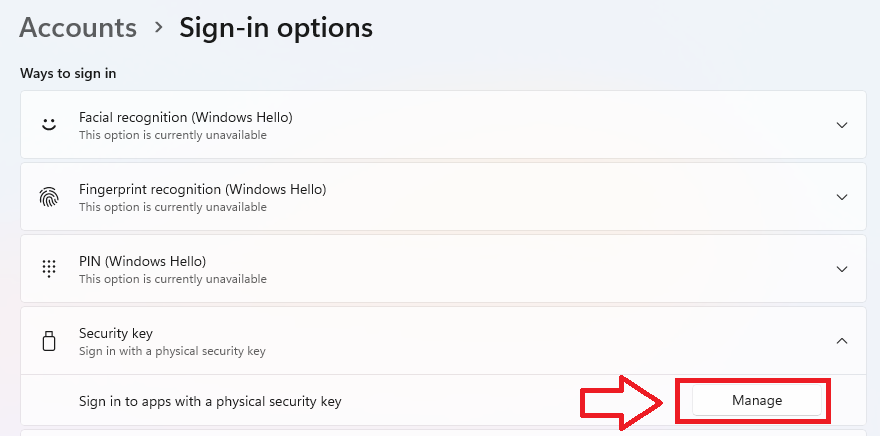Collapse the Security key section chevron
880x436 pixels.
tap(842, 341)
